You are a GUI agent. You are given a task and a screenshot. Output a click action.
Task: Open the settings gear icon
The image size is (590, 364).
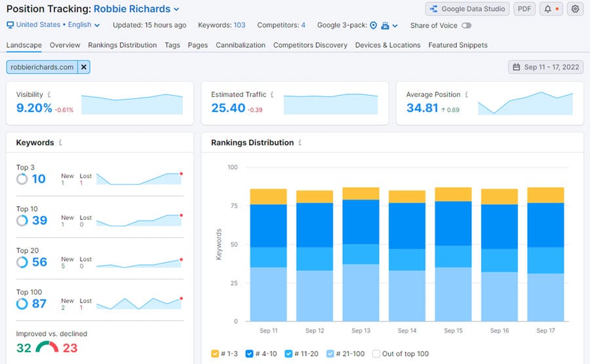tap(575, 9)
